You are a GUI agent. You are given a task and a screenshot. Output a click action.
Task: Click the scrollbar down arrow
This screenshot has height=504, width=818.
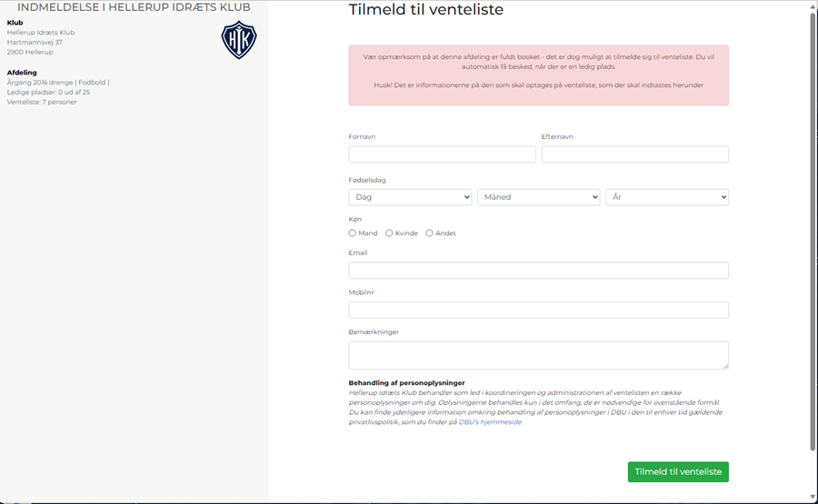point(813,498)
